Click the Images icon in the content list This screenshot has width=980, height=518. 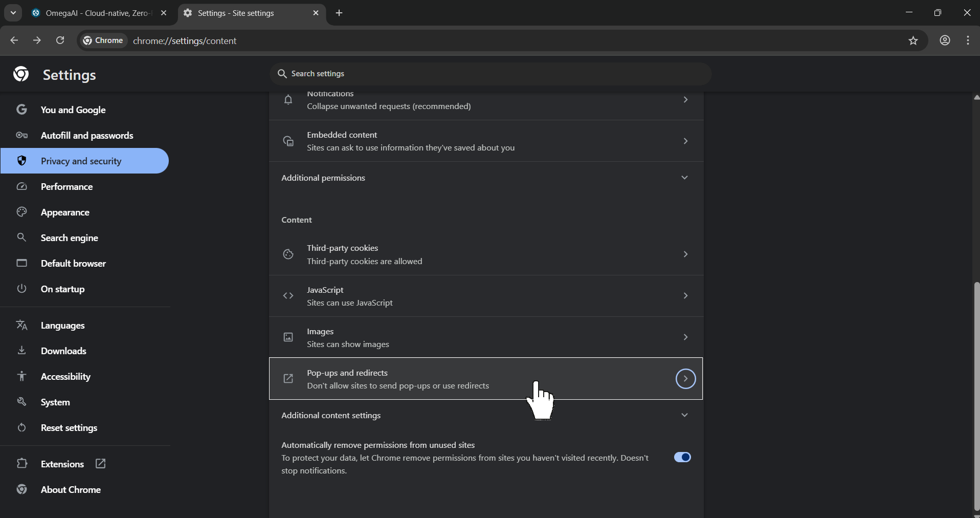(288, 337)
